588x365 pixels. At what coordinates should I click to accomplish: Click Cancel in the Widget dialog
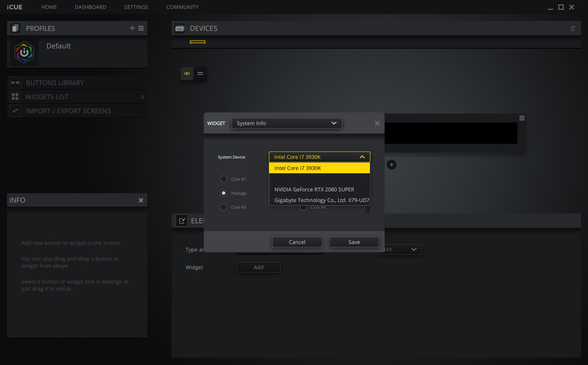coord(297,242)
